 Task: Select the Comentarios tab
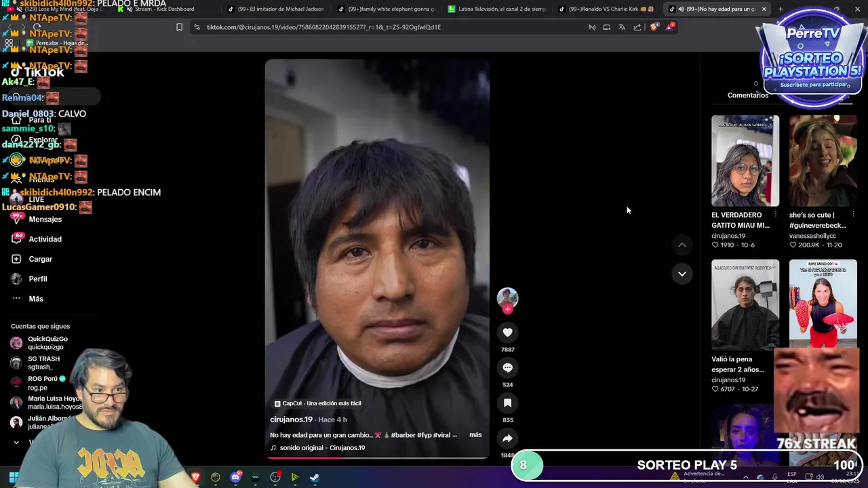(x=748, y=95)
